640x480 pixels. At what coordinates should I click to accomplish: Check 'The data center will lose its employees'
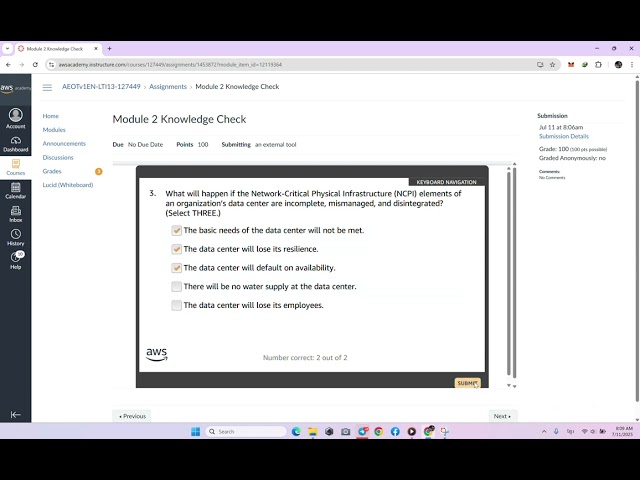pyautogui.click(x=176, y=305)
